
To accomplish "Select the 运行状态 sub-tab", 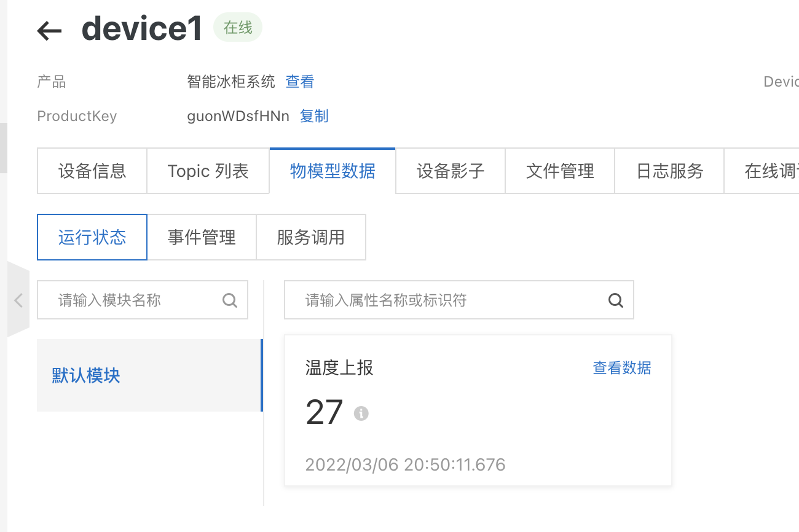I will tap(92, 237).
